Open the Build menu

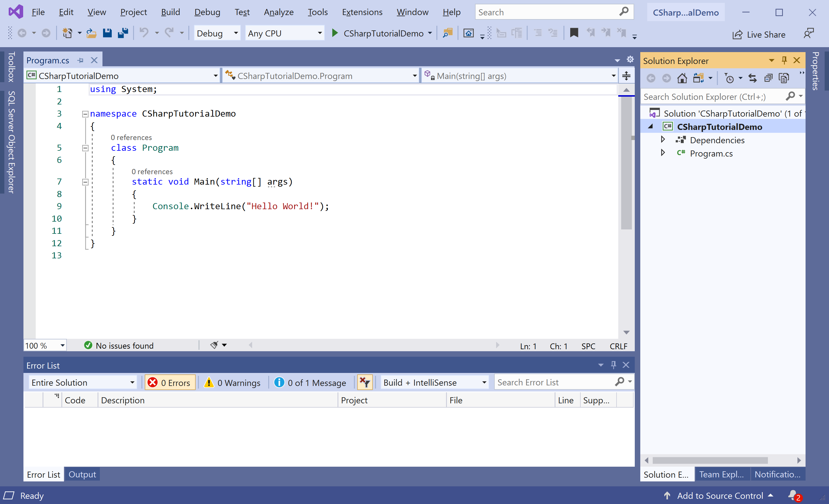170,12
